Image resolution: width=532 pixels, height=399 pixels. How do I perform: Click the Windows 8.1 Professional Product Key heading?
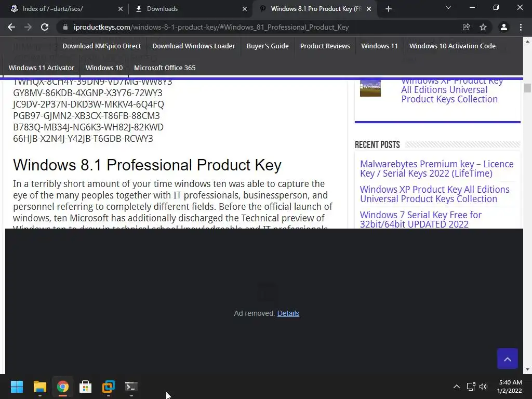pyautogui.click(x=147, y=165)
